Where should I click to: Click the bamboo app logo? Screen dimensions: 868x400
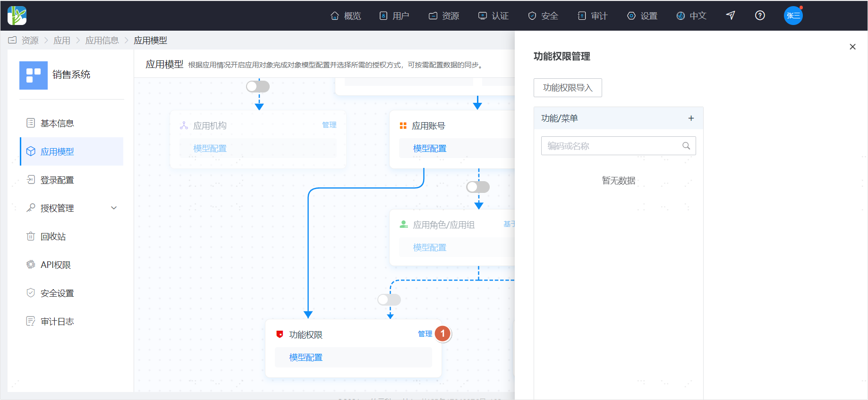17,16
